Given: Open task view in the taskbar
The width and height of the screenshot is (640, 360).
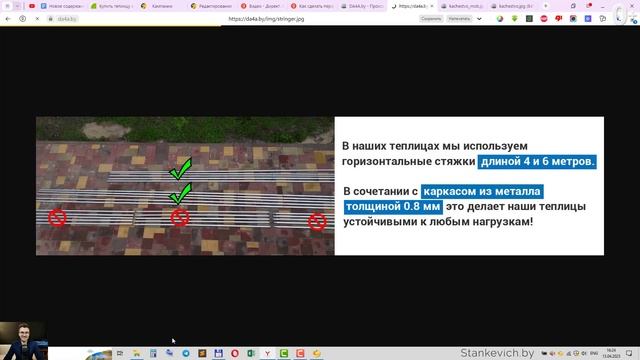Looking at the screenshot, I should [x=120, y=353].
